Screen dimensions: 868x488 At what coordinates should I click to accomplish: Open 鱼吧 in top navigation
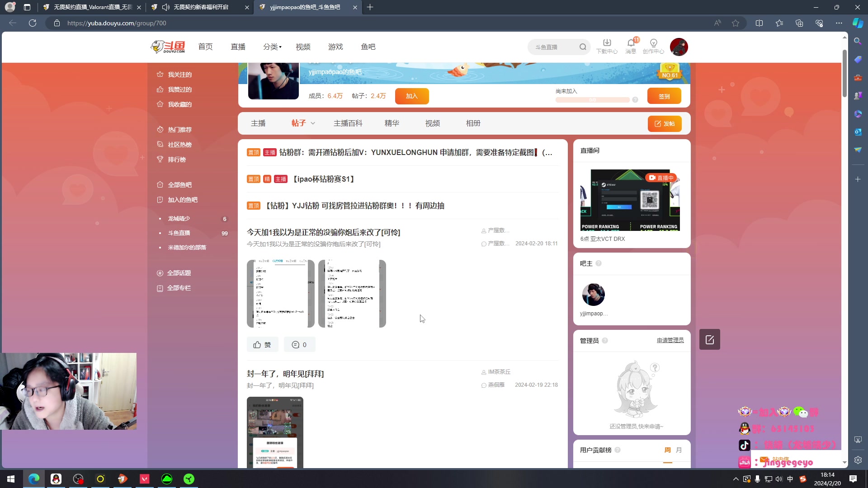368,47
